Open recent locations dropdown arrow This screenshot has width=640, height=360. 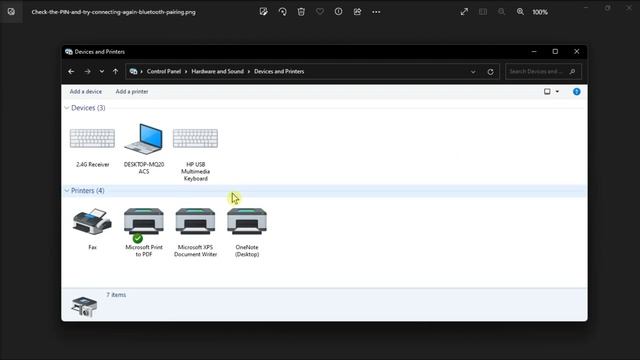(x=102, y=71)
